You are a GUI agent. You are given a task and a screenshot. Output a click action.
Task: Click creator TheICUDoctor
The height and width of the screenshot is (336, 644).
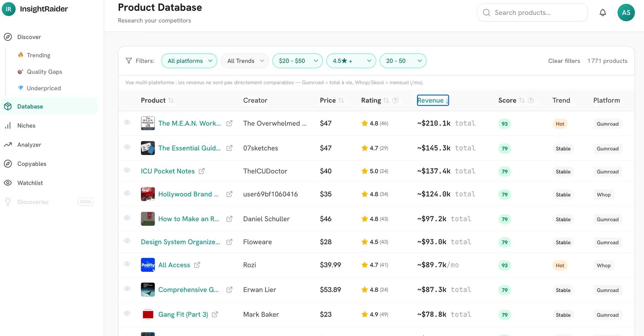pos(265,171)
